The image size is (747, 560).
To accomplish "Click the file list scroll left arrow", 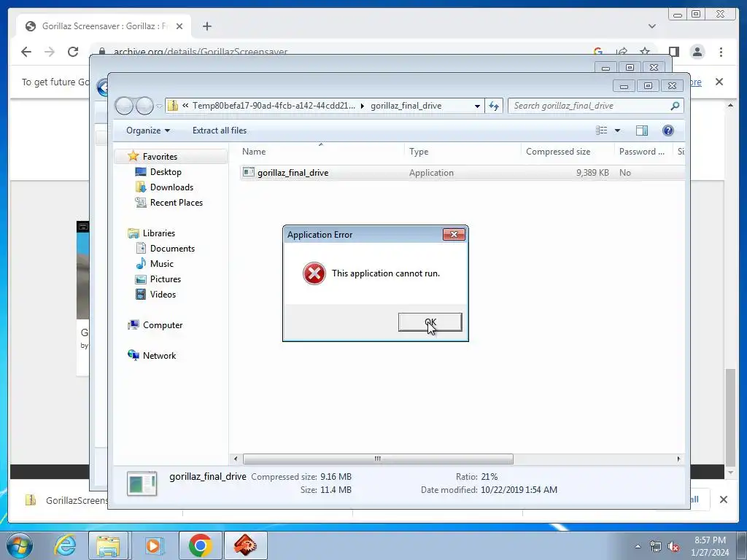I will point(236,459).
